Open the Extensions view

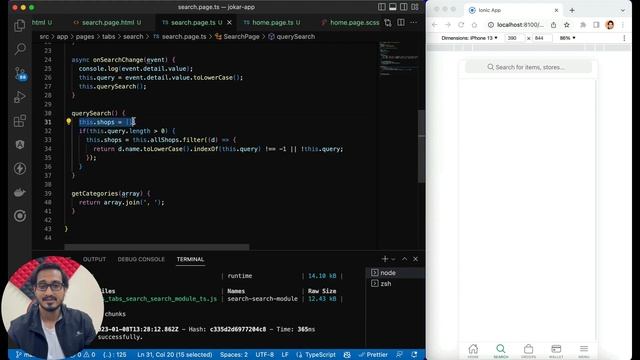tap(20, 121)
